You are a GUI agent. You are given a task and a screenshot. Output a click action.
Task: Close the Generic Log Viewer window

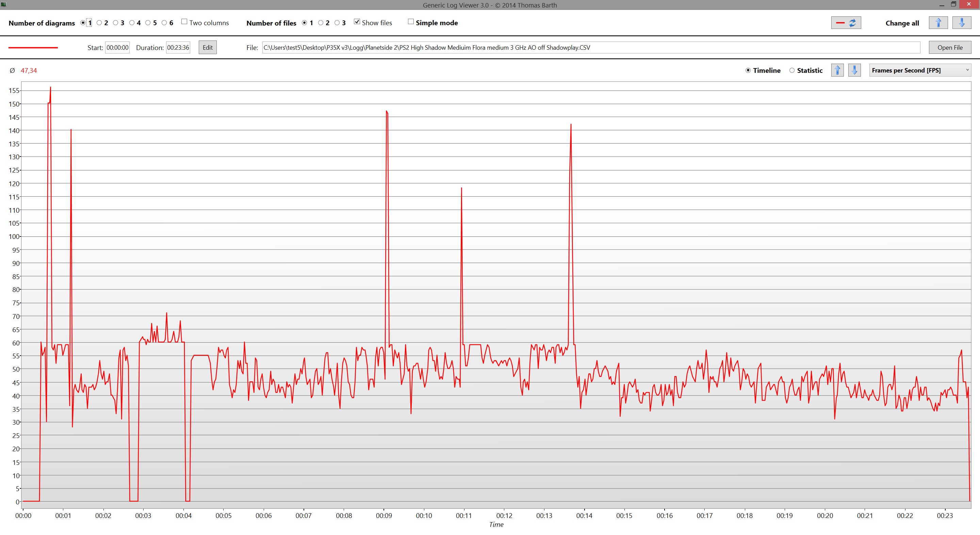click(969, 4)
